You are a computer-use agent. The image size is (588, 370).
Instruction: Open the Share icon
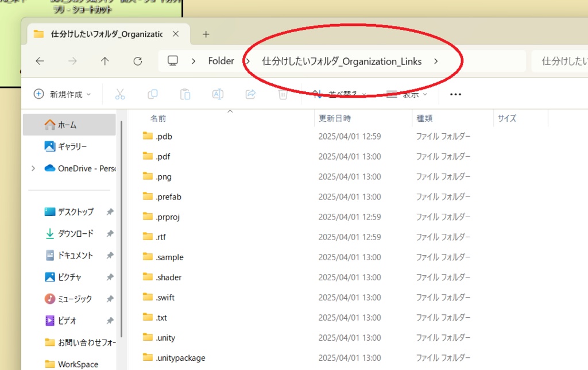tap(250, 94)
